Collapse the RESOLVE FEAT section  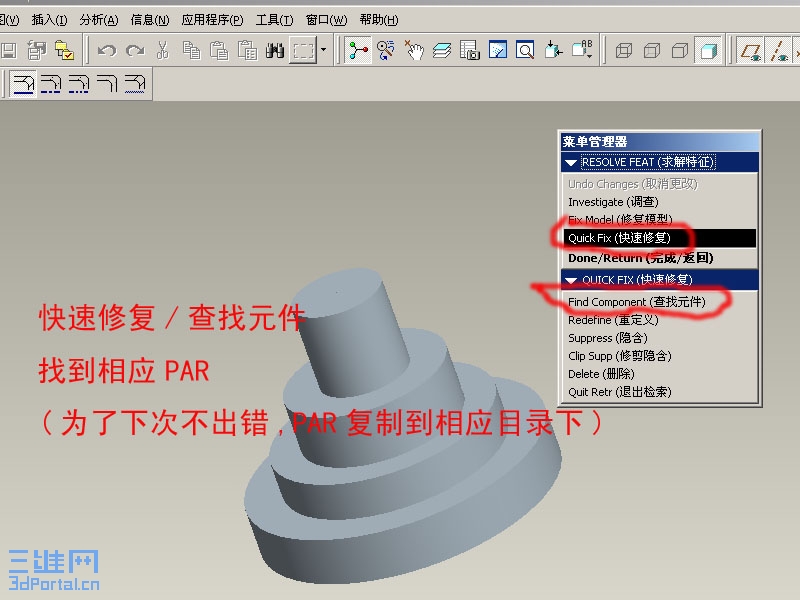[x=571, y=163]
